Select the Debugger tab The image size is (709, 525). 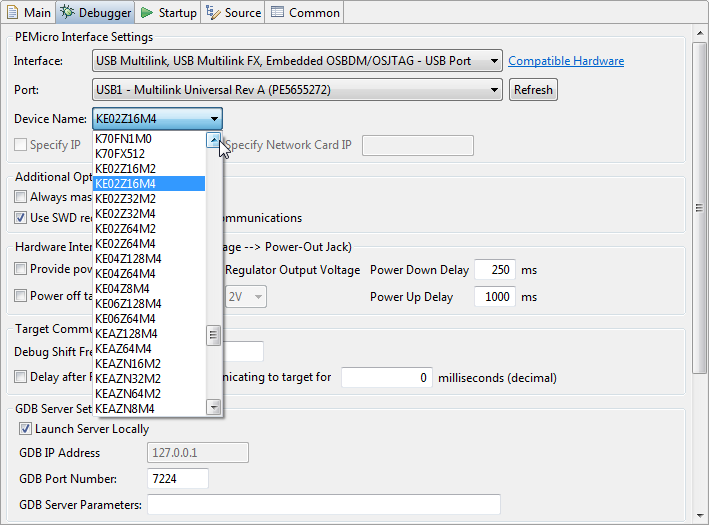click(95, 12)
